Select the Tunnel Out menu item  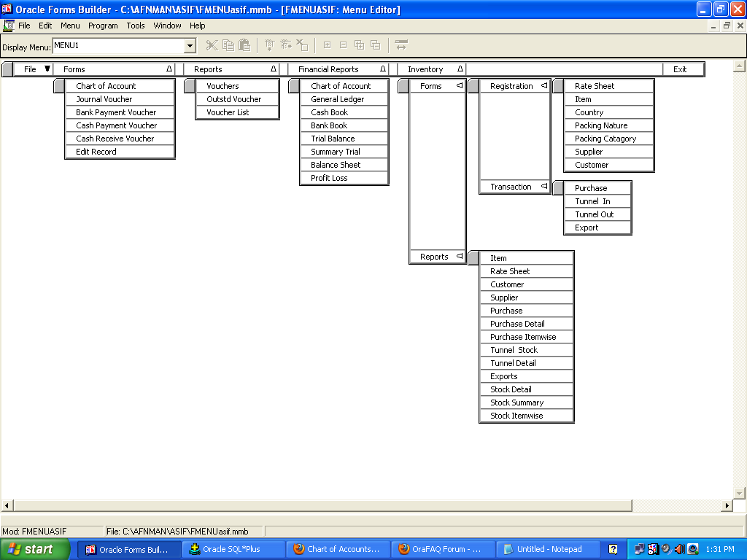click(x=597, y=215)
